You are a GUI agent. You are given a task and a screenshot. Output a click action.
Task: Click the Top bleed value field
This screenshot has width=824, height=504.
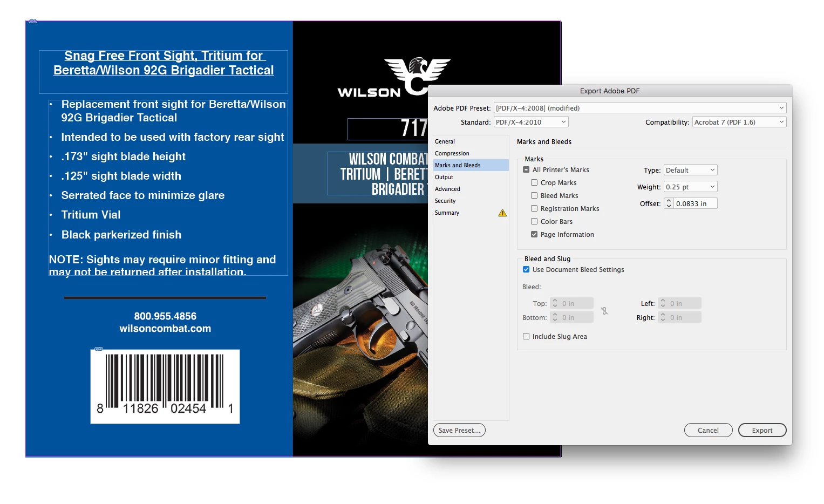576,303
